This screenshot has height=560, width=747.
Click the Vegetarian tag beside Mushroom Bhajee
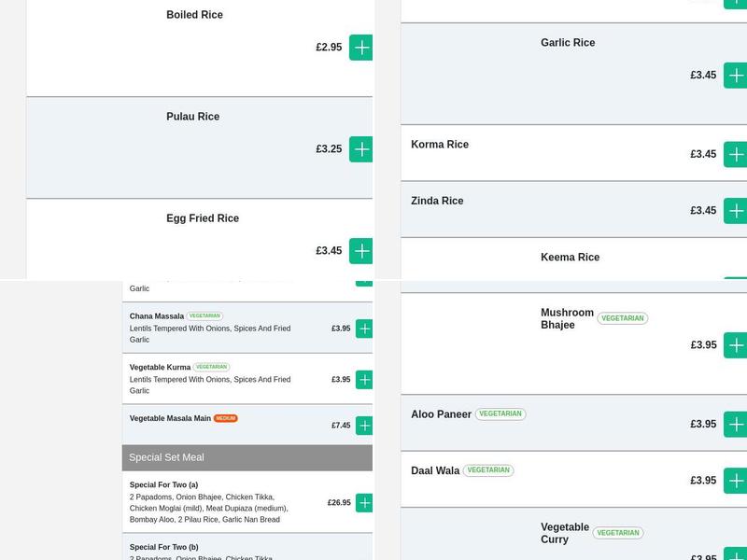(623, 318)
